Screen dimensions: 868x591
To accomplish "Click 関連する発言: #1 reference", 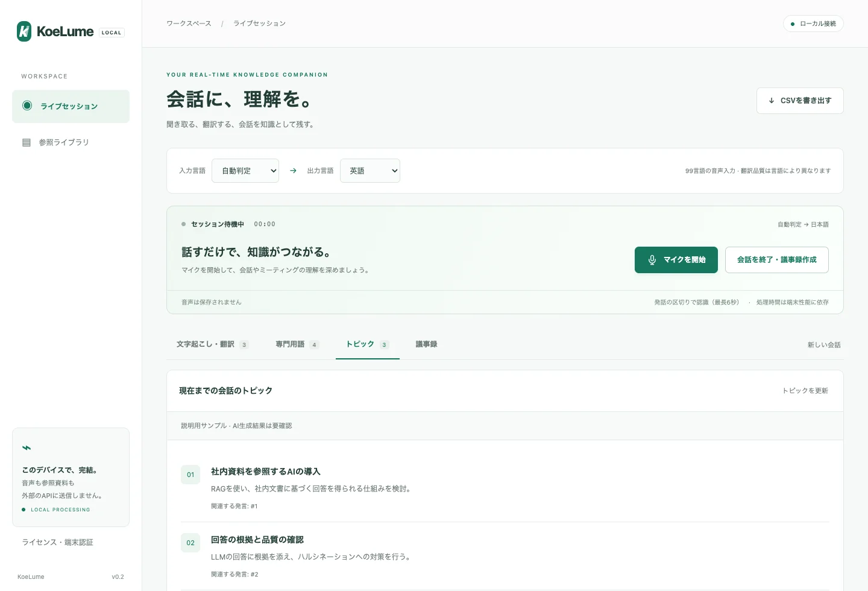I will (x=234, y=506).
